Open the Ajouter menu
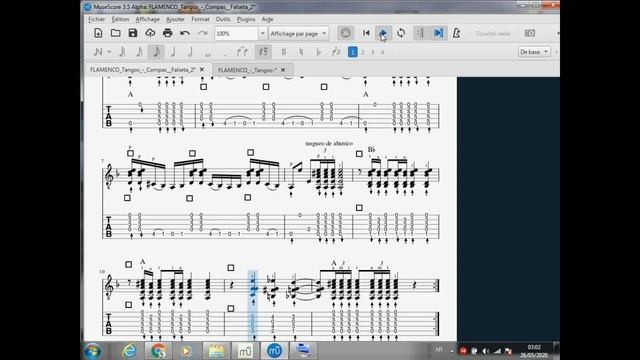640x360 pixels. (175, 19)
